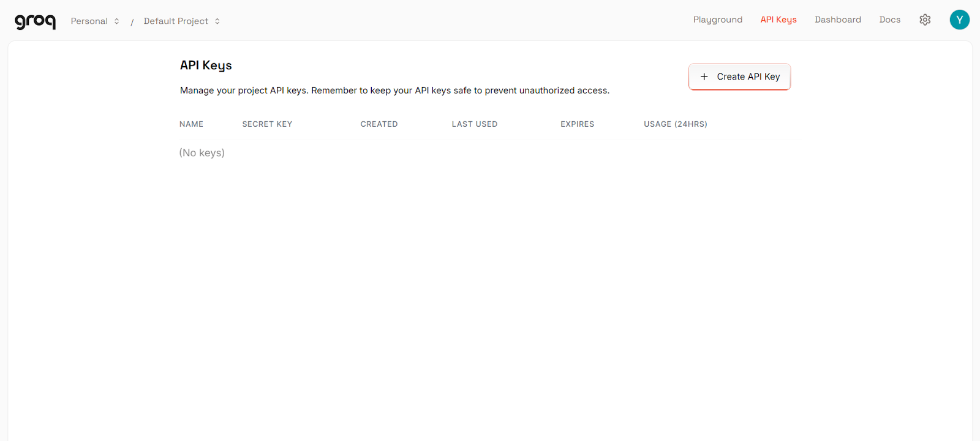The image size is (980, 441).
Task: Go to the Playground tab
Action: 717,20
